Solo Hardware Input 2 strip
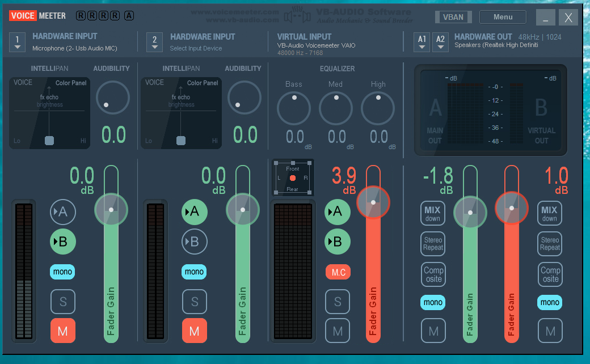The height and width of the screenshot is (364, 590). point(195,302)
